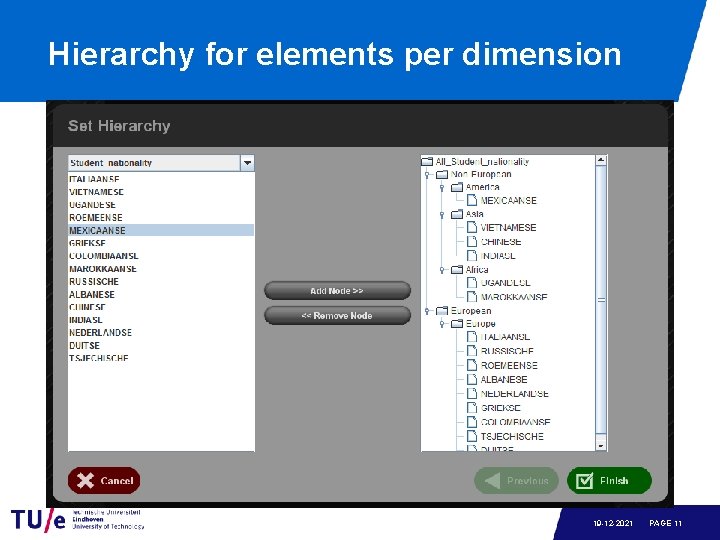Click the RUSSISCHE leaf document icon in tree
Screen dimensions: 720x540
(472, 351)
